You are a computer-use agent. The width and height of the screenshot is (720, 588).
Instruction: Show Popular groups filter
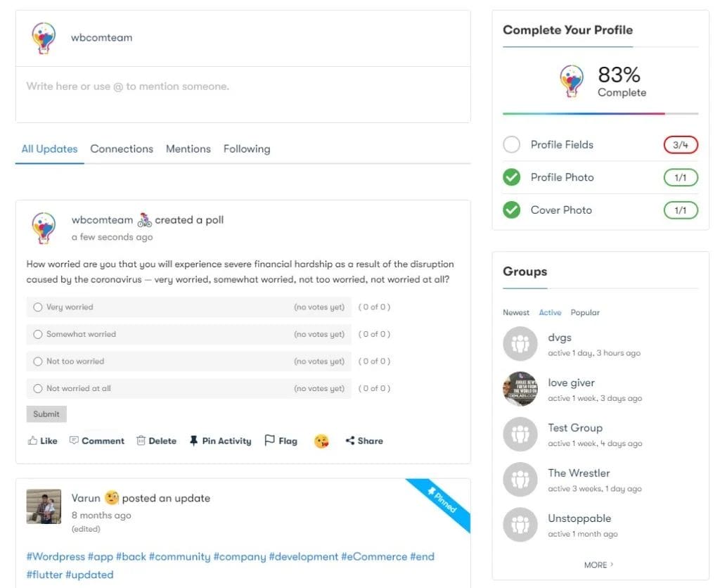pyautogui.click(x=585, y=312)
